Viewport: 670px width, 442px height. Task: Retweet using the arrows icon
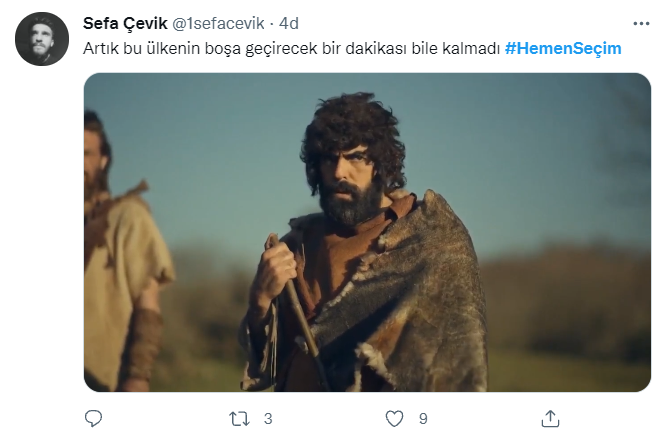pos(239,419)
